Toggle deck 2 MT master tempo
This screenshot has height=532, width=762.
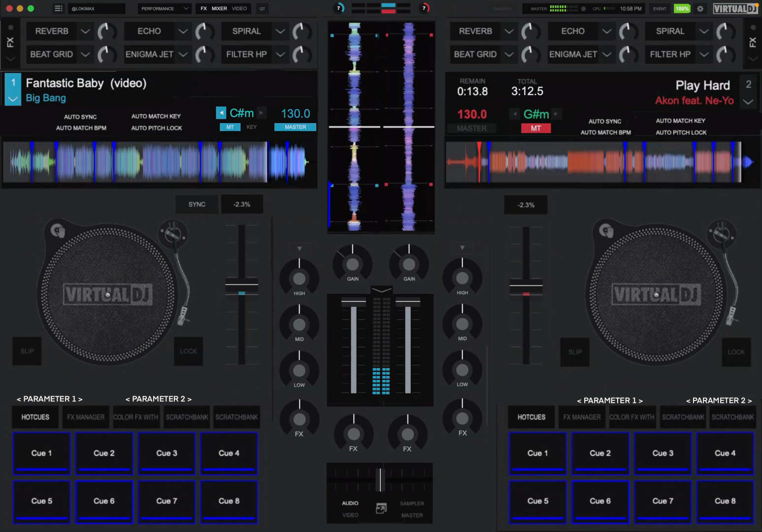click(x=536, y=128)
